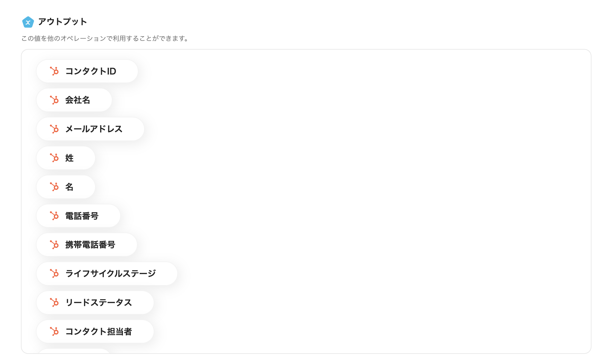The width and height of the screenshot is (607, 364).
Task: Click the HubSpot icon on メールアドレス chip
Action: coord(55,129)
